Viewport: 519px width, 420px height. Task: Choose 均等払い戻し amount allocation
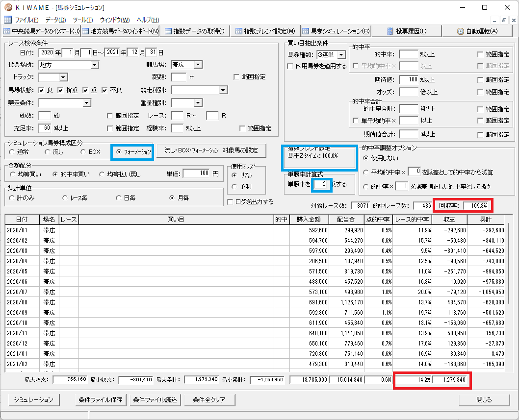tap(102, 174)
